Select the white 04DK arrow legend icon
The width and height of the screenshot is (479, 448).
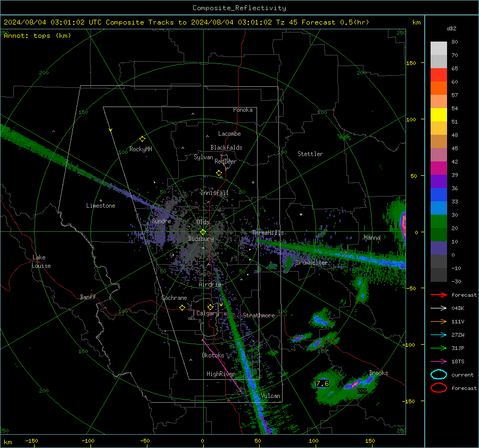[439, 308]
